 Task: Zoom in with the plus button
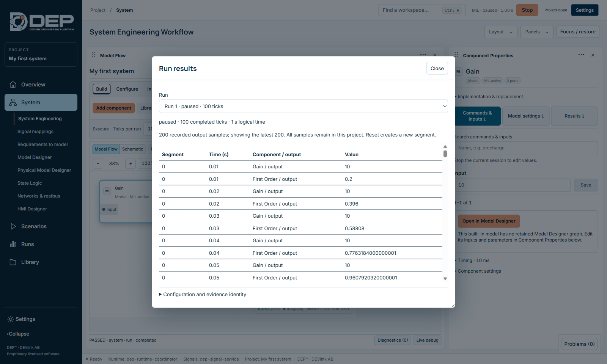coord(131,163)
